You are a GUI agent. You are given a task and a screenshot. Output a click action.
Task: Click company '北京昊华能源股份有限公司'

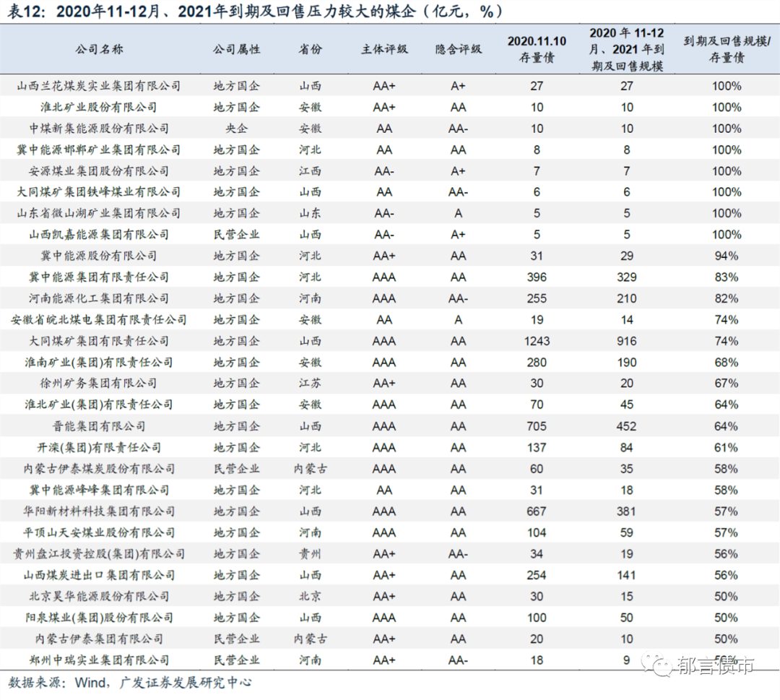tap(99, 597)
